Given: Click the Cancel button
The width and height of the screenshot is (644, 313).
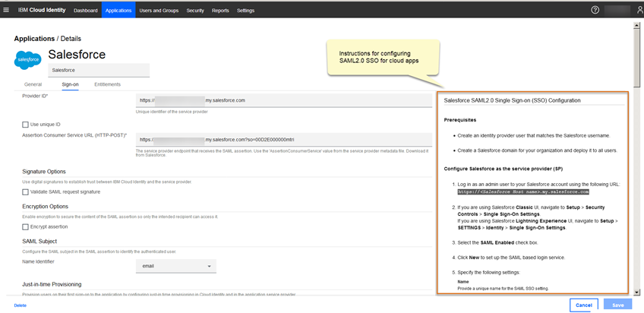Looking at the screenshot, I should click(583, 305).
